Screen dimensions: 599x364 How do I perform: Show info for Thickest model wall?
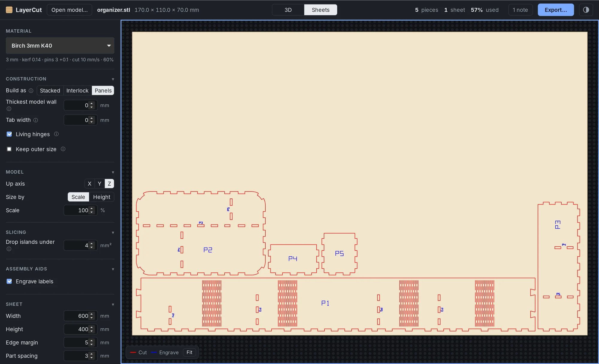click(x=9, y=109)
